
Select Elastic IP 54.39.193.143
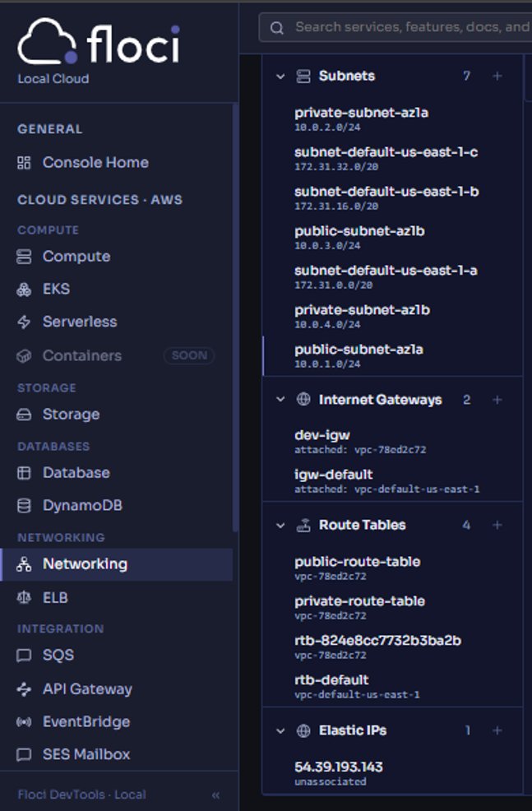coord(393,773)
